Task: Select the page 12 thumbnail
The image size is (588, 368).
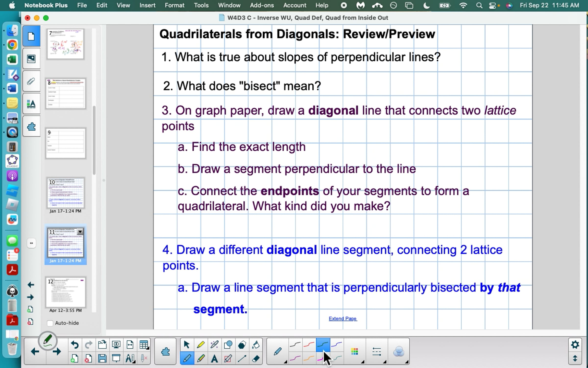Action: (65, 292)
